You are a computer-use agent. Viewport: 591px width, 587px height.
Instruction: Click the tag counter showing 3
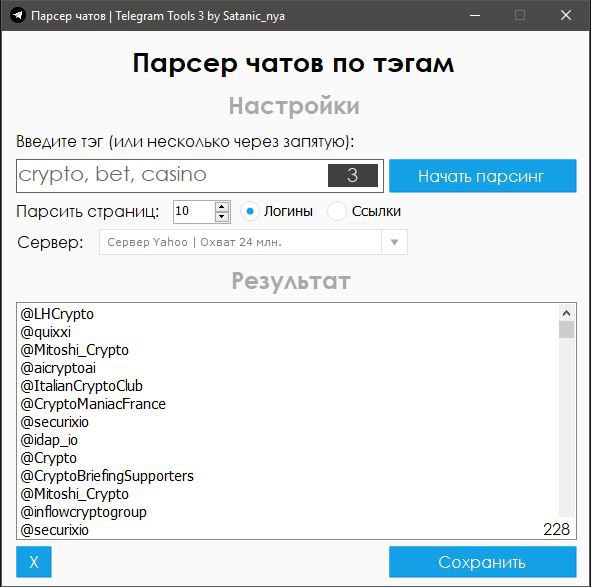(x=353, y=175)
